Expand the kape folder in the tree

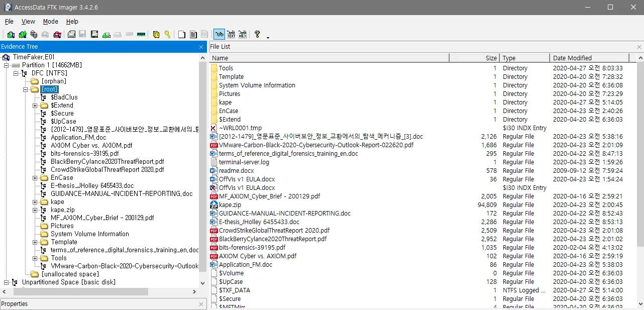coord(35,202)
